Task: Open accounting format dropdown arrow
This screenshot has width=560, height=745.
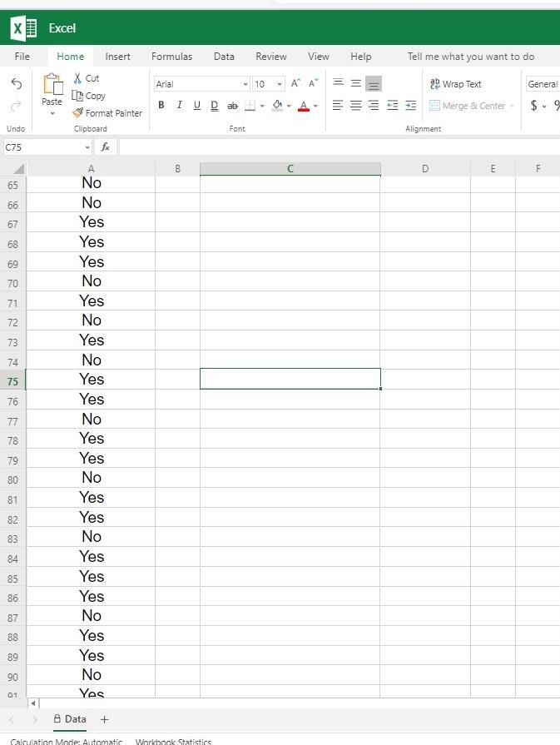Action: (x=544, y=106)
